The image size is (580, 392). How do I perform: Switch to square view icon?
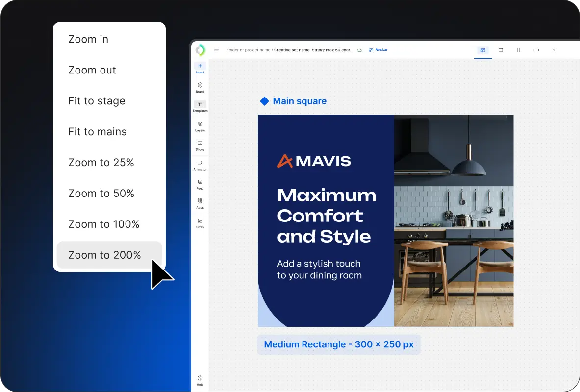click(501, 50)
